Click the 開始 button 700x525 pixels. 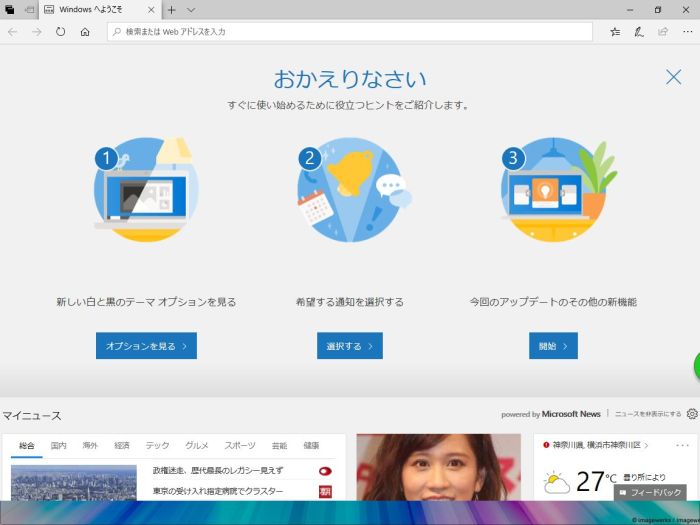coord(553,346)
